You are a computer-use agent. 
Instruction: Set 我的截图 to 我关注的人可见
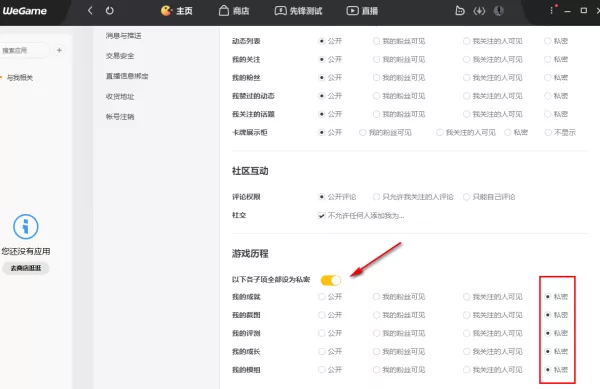pos(466,315)
